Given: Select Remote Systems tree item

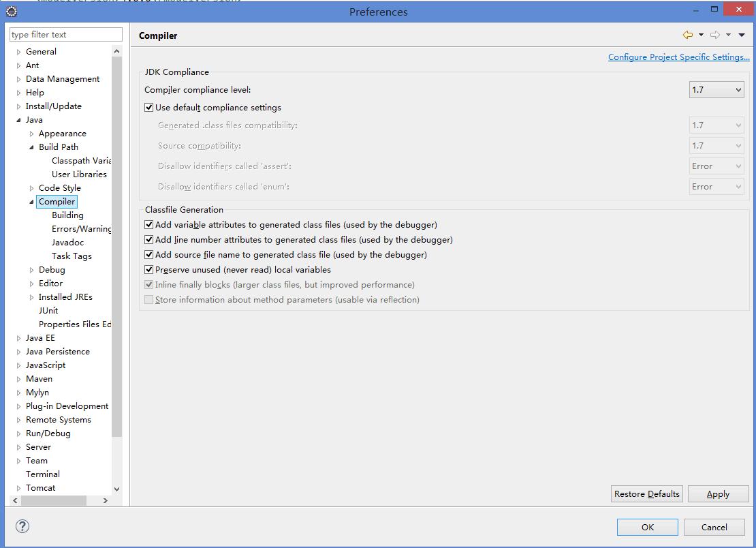Looking at the screenshot, I should pos(59,420).
